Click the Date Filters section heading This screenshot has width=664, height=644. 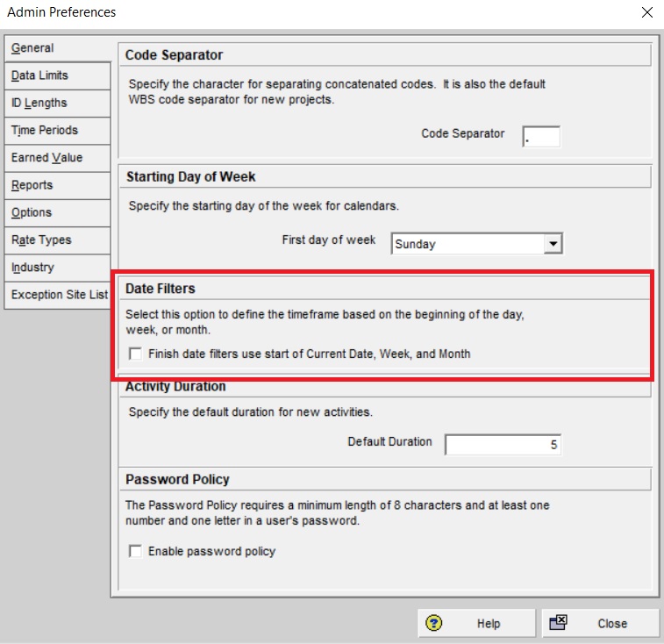(x=161, y=289)
